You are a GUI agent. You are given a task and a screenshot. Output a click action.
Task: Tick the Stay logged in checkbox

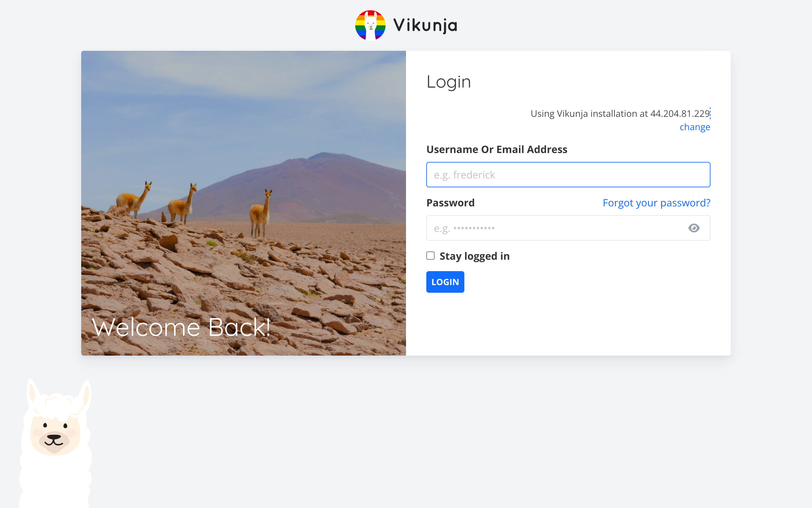pos(430,256)
